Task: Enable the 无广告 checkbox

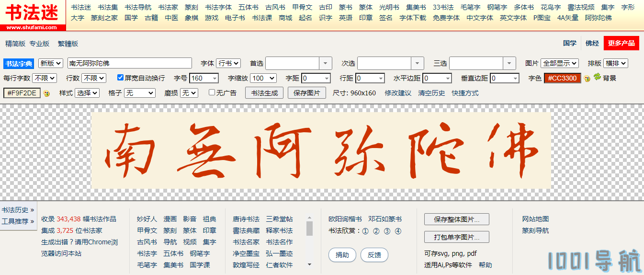Action: coord(212,92)
